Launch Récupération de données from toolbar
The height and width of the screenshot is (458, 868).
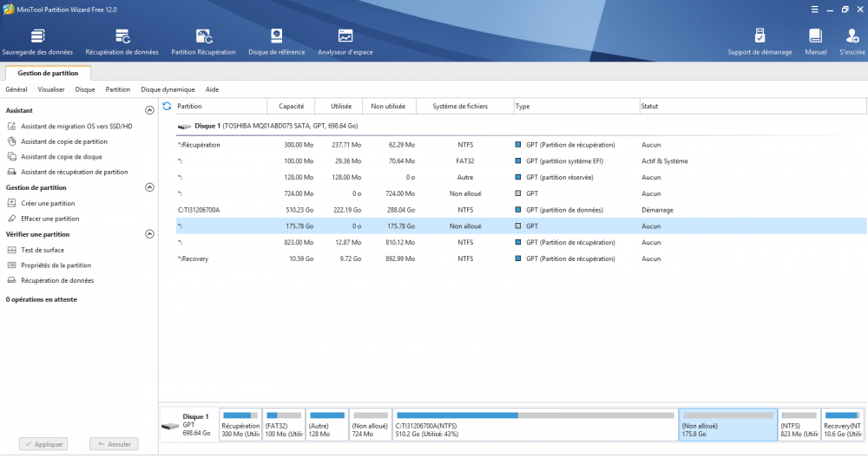pos(122,42)
